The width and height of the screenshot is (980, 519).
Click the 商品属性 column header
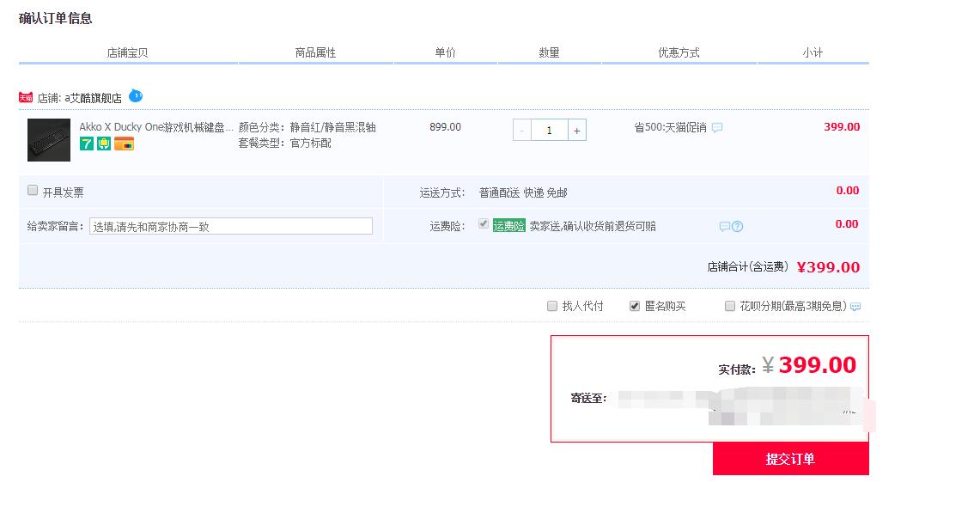tap(315, 52)
